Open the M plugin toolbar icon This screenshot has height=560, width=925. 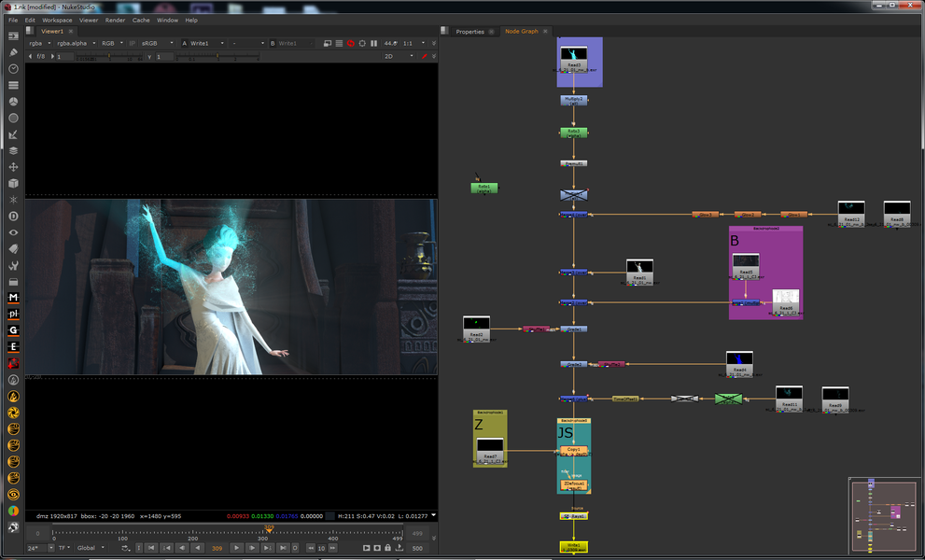click(x=13, y=298)
